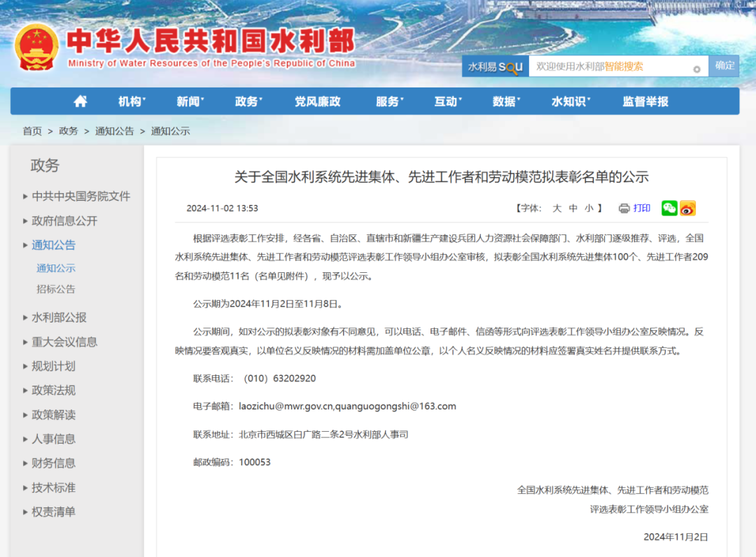Go to 监督举报 page
756x557 pixels.
point(645,101)
